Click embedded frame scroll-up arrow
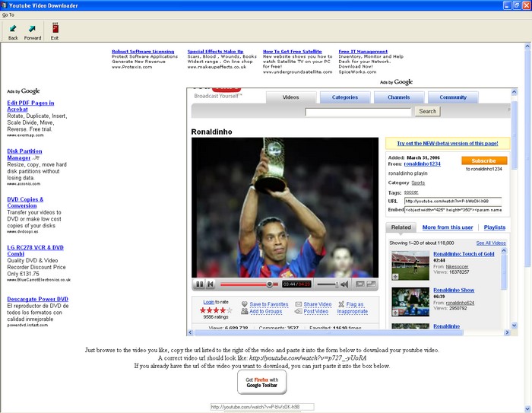532x413 pixels. [514, 92]
